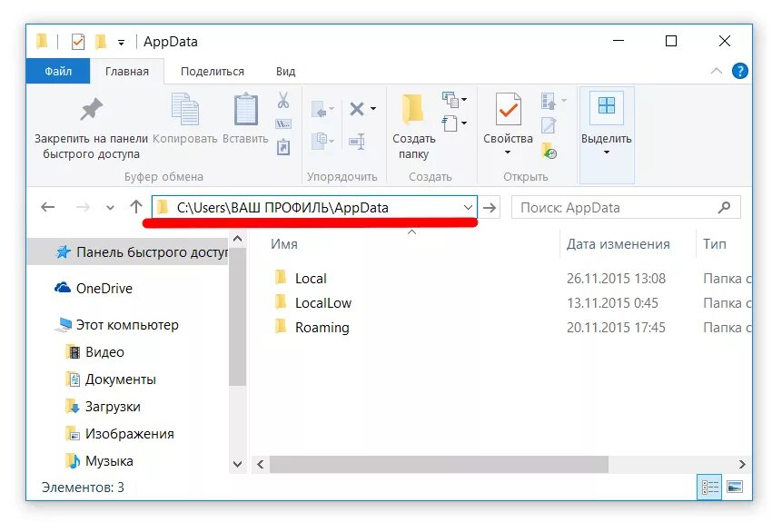Click the Копировать copy icon
The width and height of the screenshot is (782, 532).
[185, 109]
